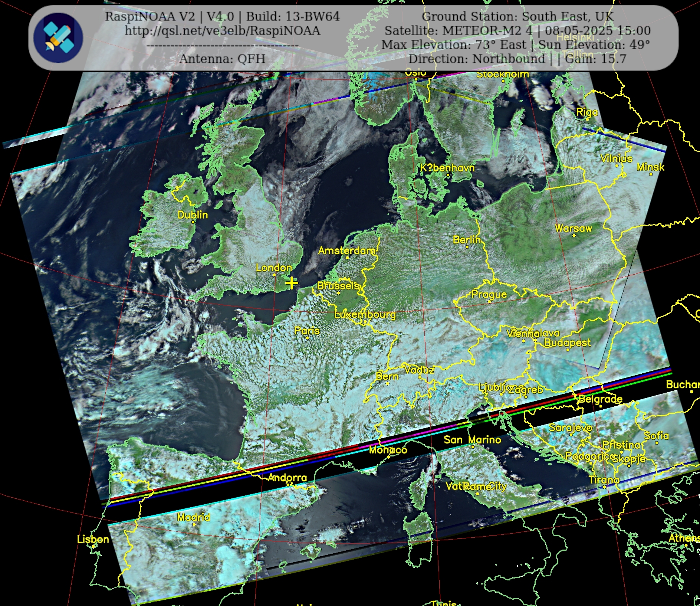
Task: Click the 'Satellite: METEOR-M2 4' line
Action: pyautogui.click(x=459, y=30)
